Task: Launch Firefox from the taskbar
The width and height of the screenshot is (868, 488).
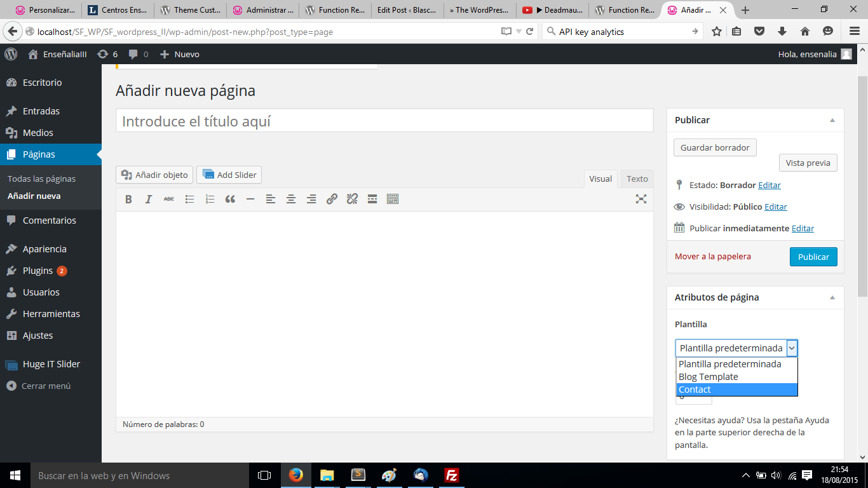Action: (296, 475)
